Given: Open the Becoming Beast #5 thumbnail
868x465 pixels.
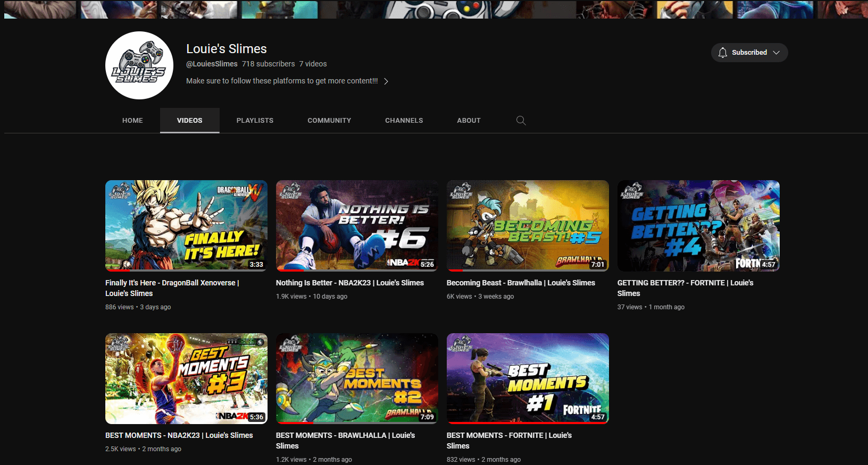Looking at the screenshot, I should pyautogui.click(x=528, y=225).
